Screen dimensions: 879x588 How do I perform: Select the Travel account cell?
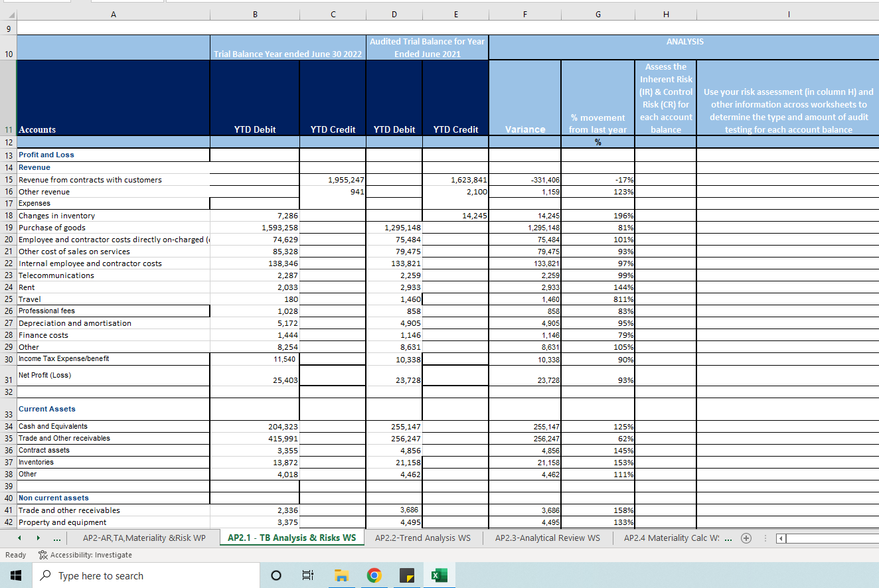click(x=113, y=299)
